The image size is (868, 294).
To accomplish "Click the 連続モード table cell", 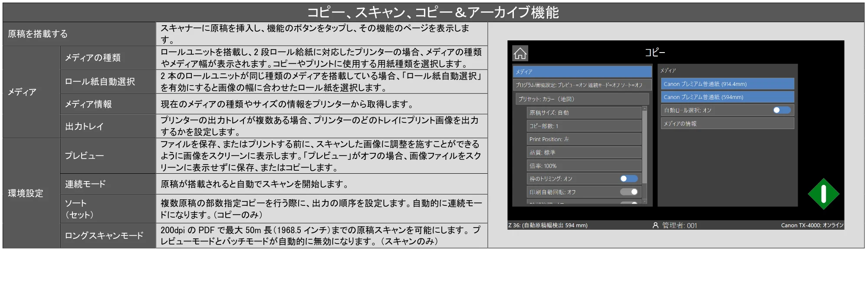I will click(x=108, y=184).
